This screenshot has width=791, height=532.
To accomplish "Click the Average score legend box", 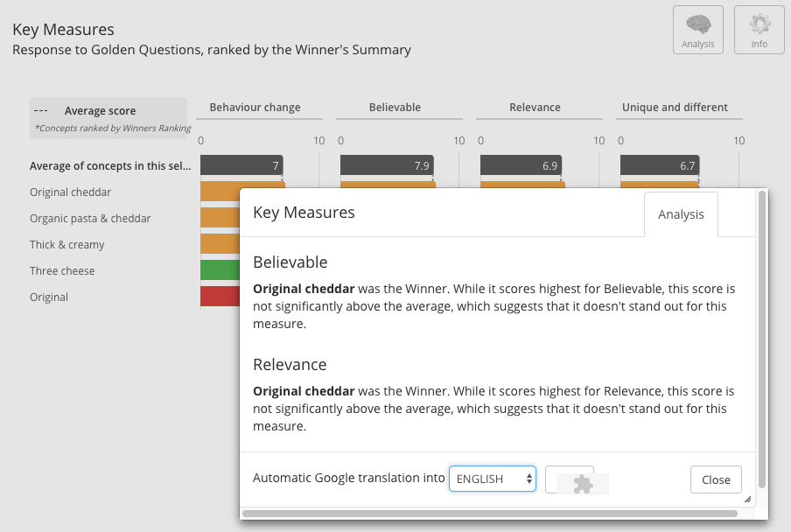I will point(108,118).
